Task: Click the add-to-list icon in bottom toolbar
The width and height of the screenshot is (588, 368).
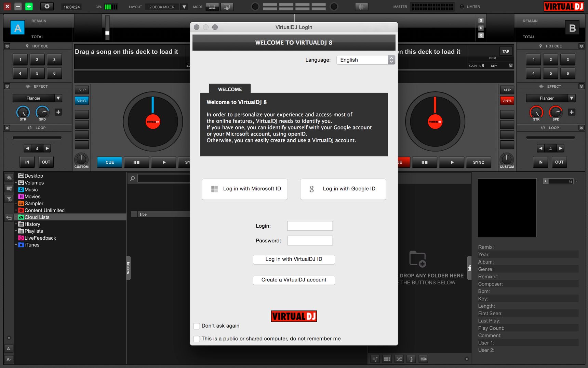Action: point(423,359)
